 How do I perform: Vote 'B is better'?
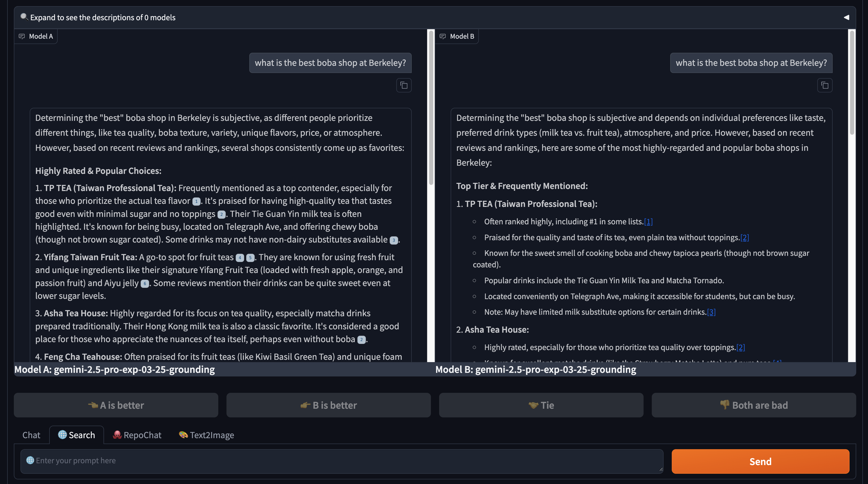coord(328,405)
